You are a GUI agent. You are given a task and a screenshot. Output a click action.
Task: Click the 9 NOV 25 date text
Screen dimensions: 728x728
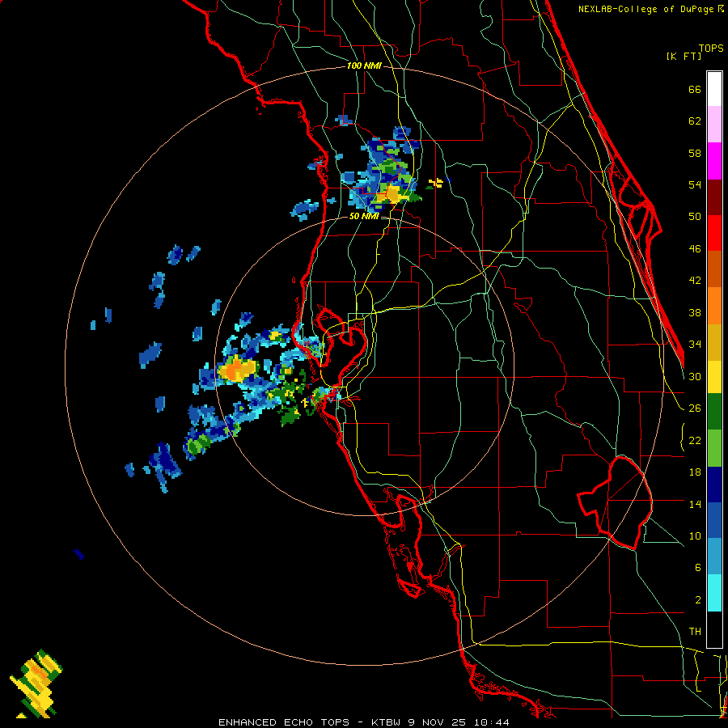(x=438, y=722)
